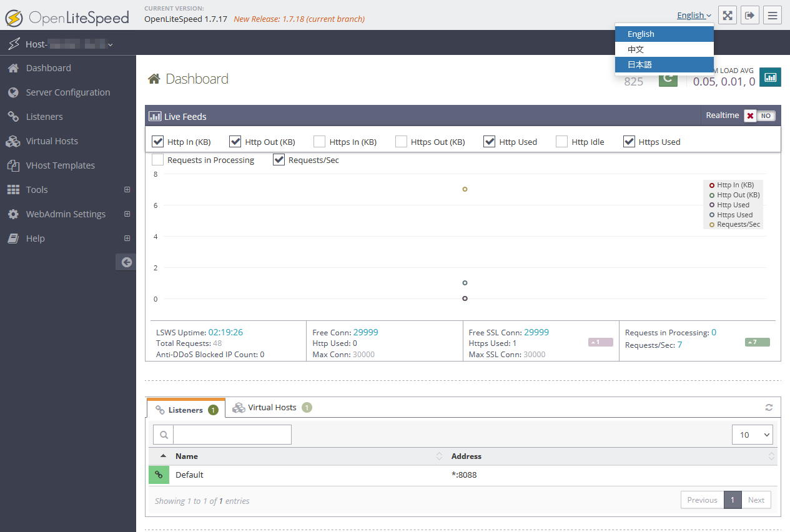Expand the Tools submenu plus icon
Viewport: 790px width, 532px height.
(x=127, y=190)
